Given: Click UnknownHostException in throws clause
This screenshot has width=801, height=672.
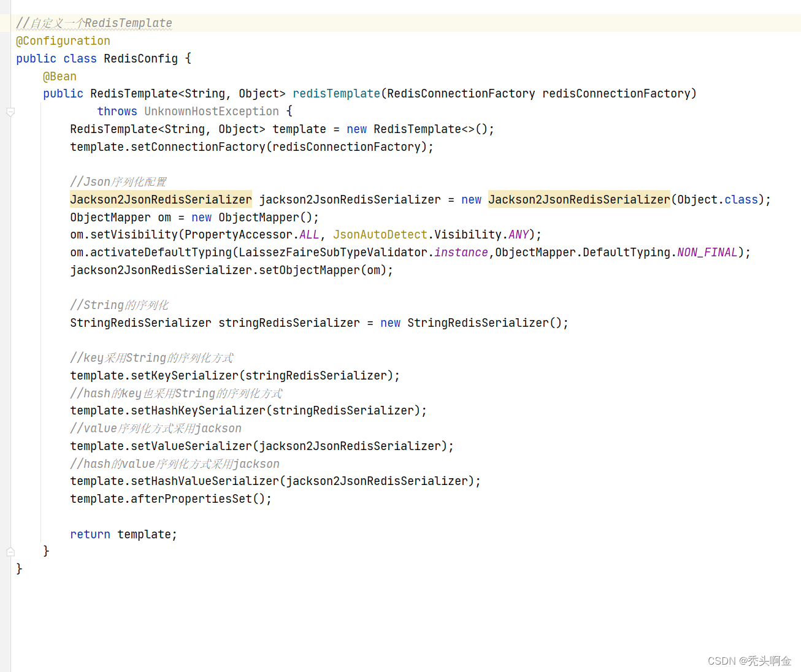Looking at the screenshot, I should 212,112.
